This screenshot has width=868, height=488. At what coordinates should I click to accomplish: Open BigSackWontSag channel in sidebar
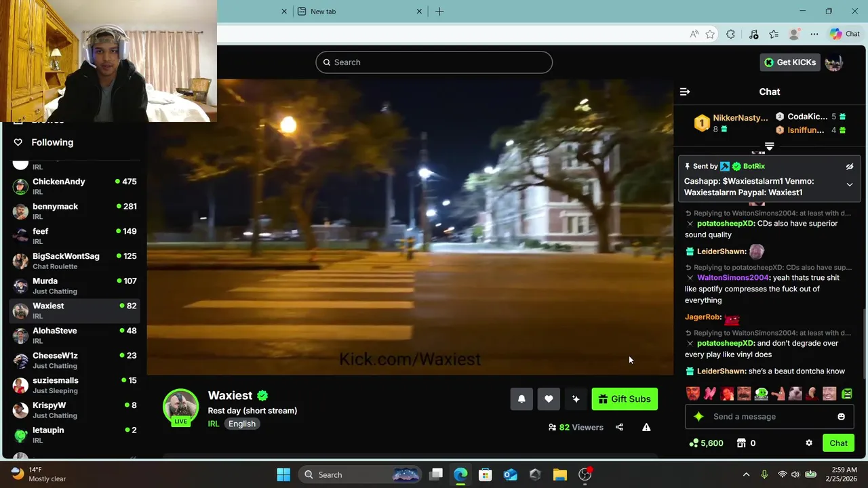pyautogui.click(x=75, y=261)
